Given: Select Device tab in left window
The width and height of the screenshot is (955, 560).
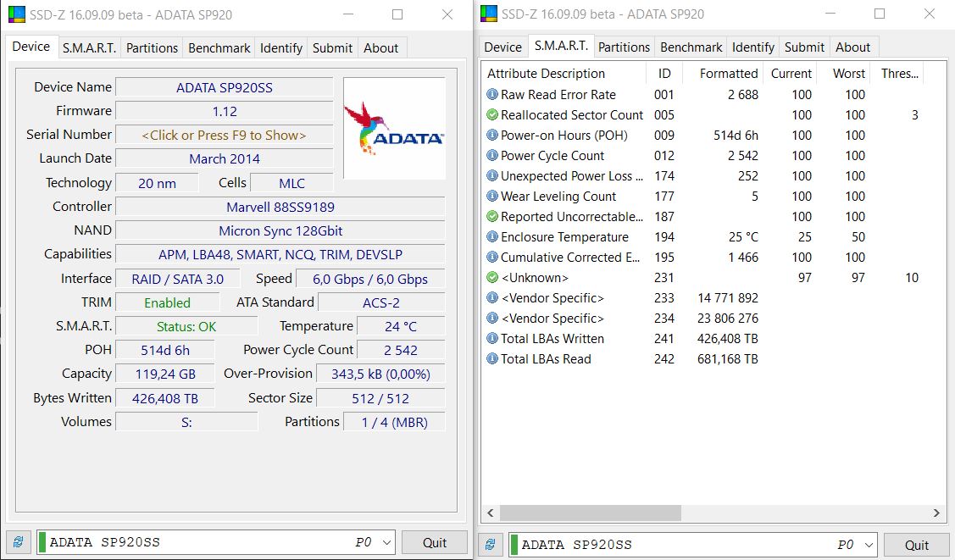Looking at the screenshot, I should click(31, 47).
